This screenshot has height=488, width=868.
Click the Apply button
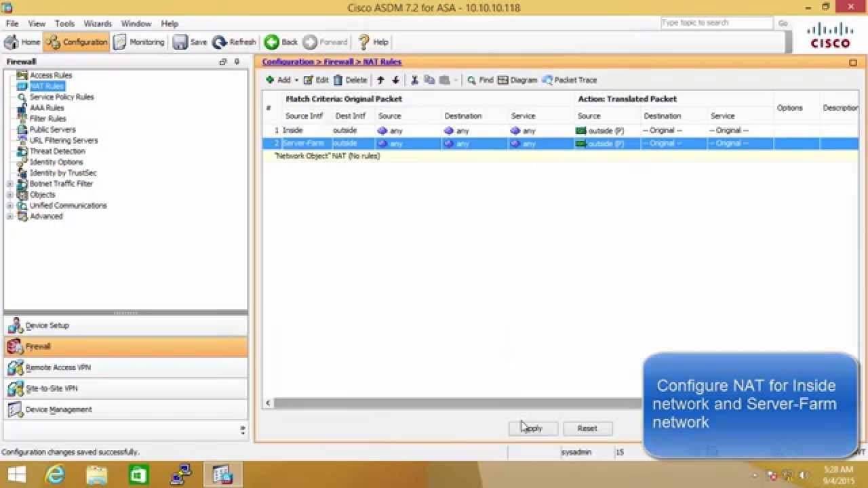tap(532, 428)
